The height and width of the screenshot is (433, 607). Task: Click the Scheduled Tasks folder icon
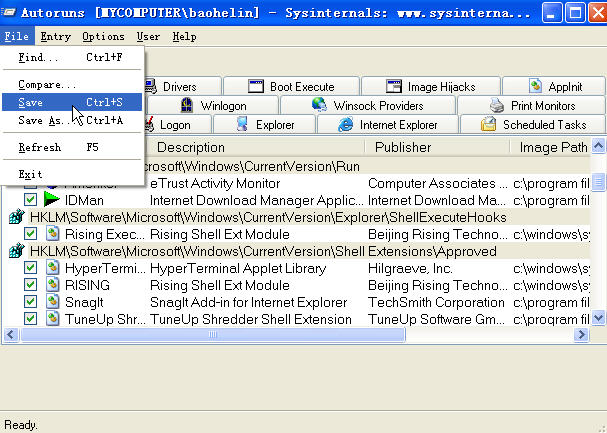click(488, 125)
